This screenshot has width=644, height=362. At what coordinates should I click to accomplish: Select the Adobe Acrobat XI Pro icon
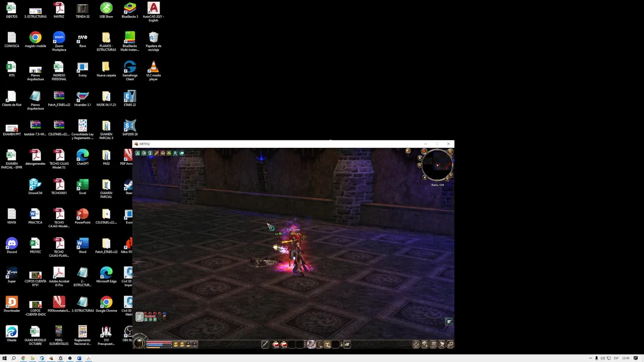[59, 277]
